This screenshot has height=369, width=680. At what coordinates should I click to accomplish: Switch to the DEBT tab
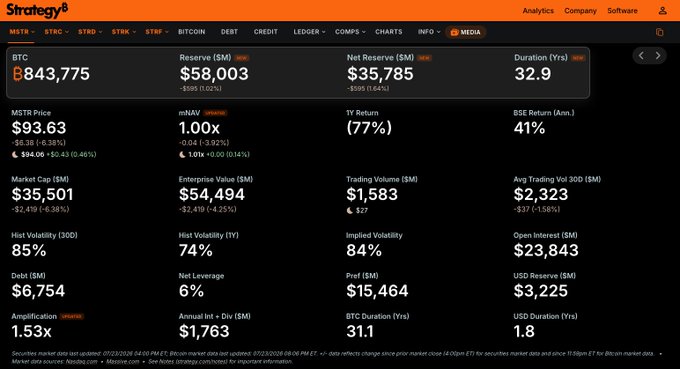229,32
